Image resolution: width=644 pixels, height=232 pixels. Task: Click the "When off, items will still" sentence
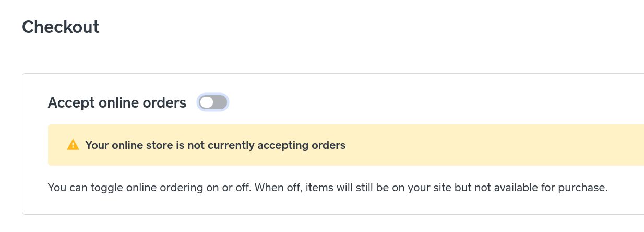(324, 188)
